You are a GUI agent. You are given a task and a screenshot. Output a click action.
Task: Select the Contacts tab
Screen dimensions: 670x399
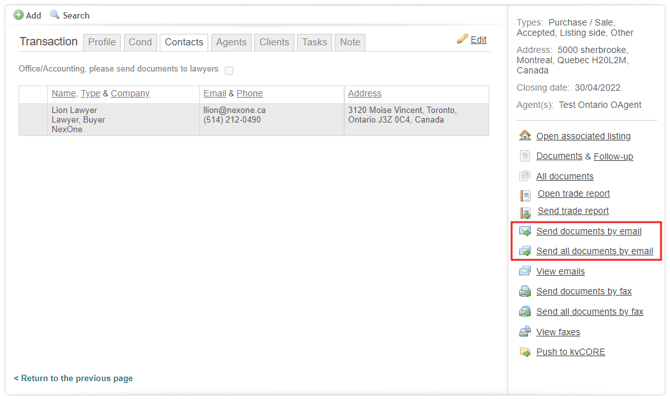point(184,42)
